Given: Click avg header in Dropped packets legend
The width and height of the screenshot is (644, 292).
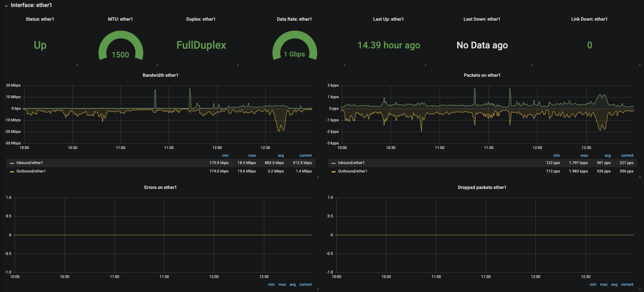Looking at the screenshot, I should pos(614,285).
